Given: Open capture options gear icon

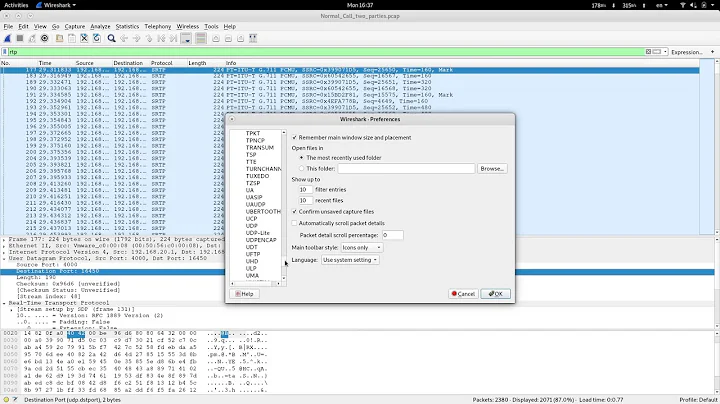Looking at the screenshot, I should tap(45, 39).
